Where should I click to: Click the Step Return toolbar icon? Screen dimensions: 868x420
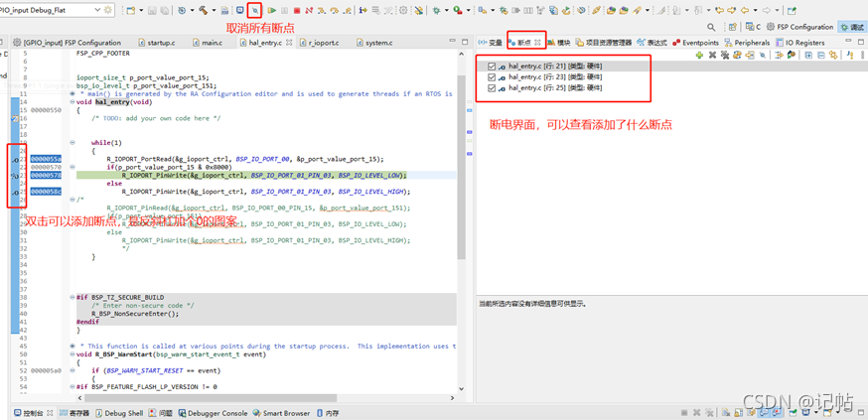tap(347, 10)
